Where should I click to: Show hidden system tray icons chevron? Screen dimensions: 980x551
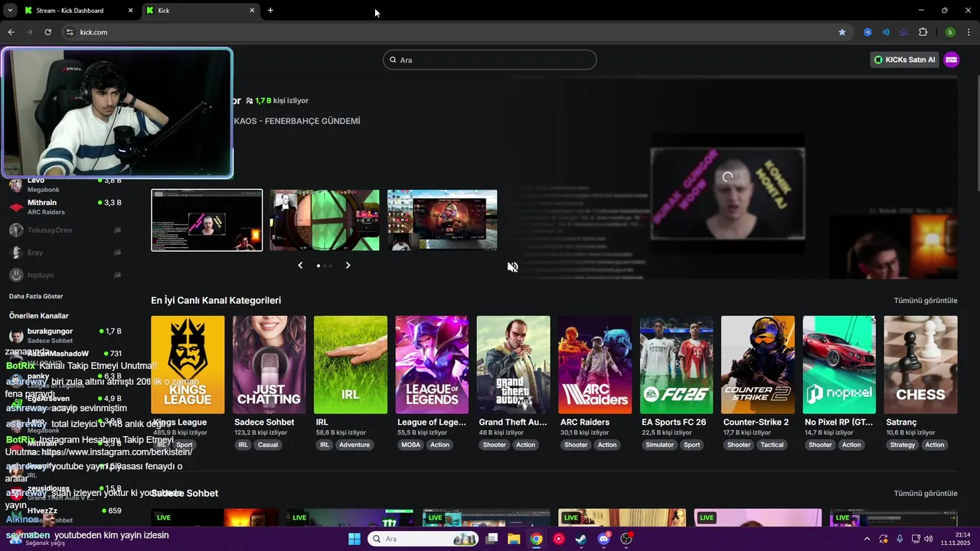pyautogui.click(x=867, y=539)
